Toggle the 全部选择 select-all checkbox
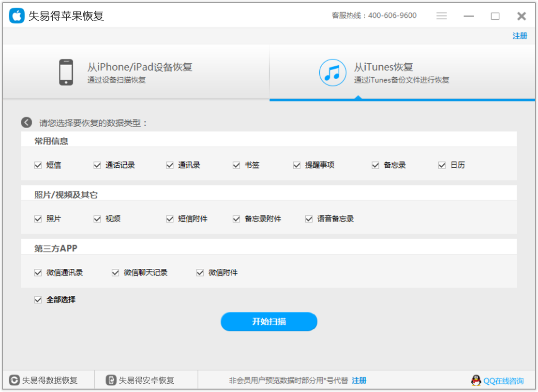The width and height of the screenshot is (538, 392). pos(38,299)
